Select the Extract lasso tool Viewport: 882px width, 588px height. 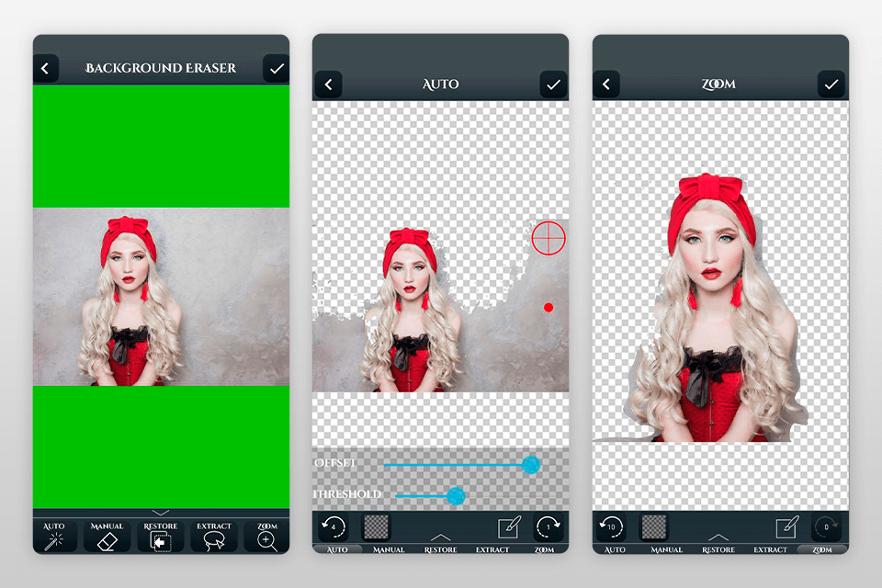(x=214, y=537)
